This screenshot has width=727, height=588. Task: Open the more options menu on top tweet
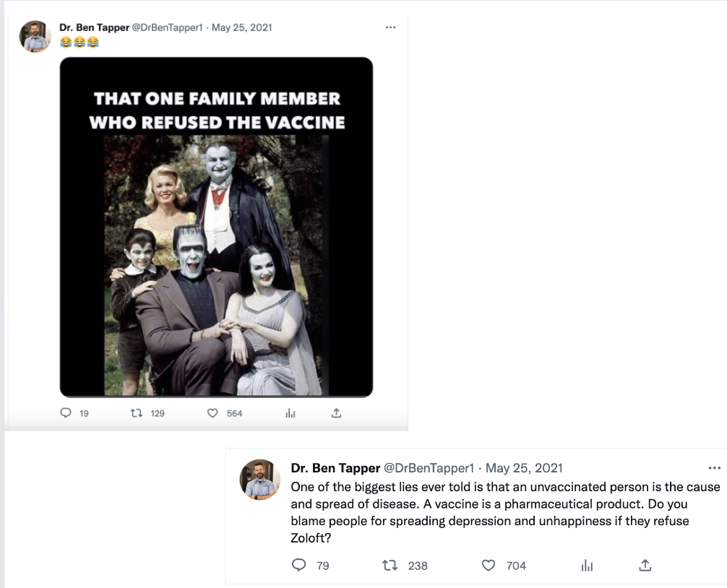click(x=391, y=26)
